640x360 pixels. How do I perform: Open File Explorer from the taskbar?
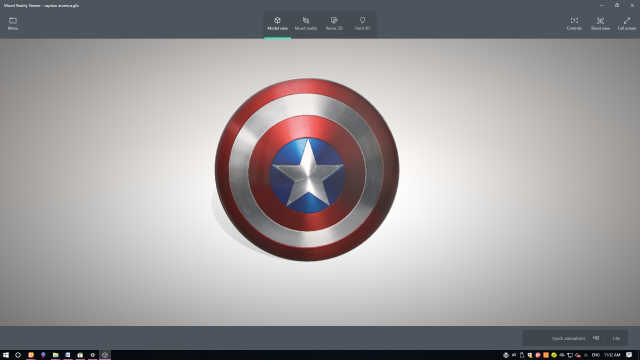[56, 355]
